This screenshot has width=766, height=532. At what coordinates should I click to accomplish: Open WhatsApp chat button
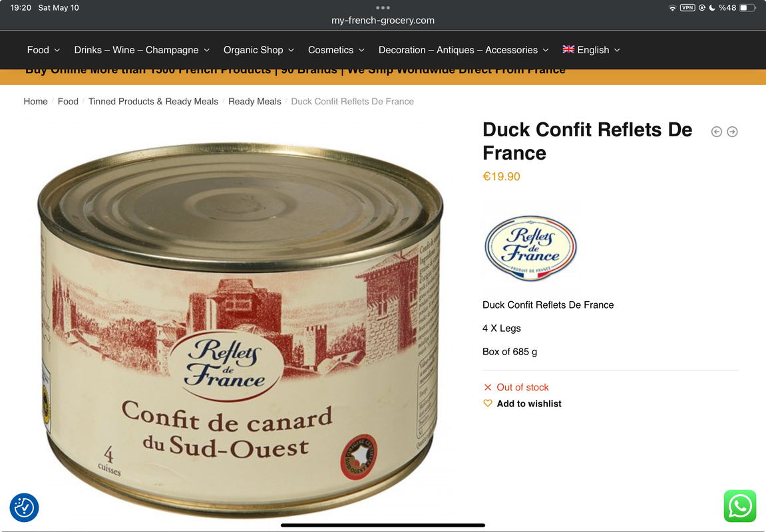pos(739,506)
